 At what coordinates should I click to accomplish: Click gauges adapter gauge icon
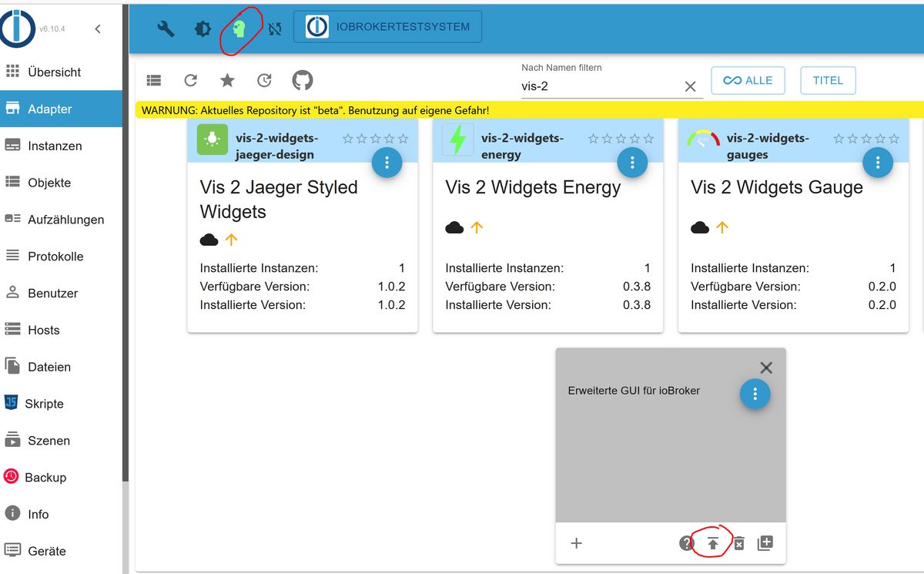point(703,139)
